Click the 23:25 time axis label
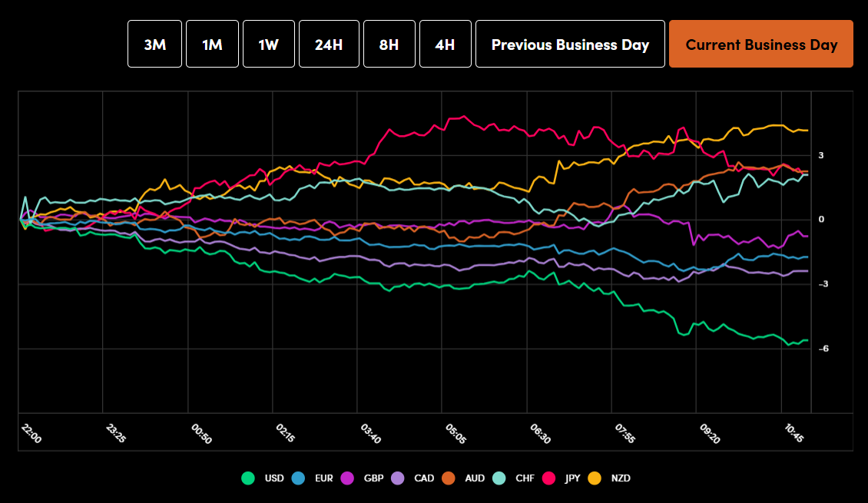This screenshot has width=868, height=503. tap(116, 433)
